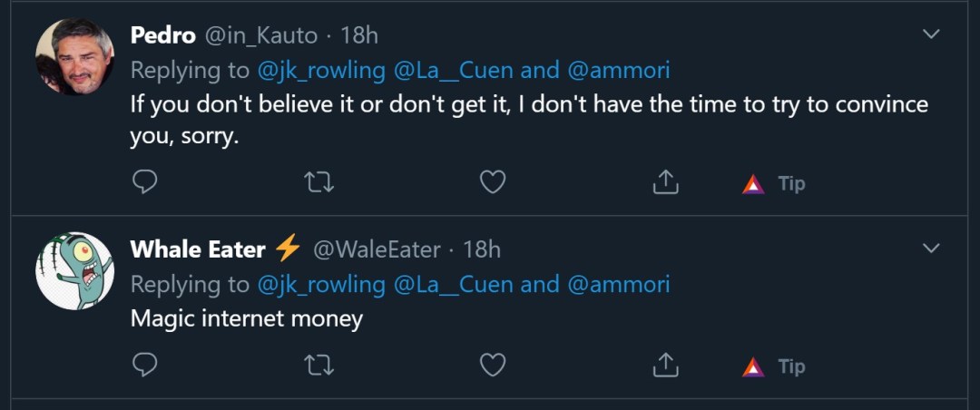Share Pedro's tweet

click(x=665, y=183)
